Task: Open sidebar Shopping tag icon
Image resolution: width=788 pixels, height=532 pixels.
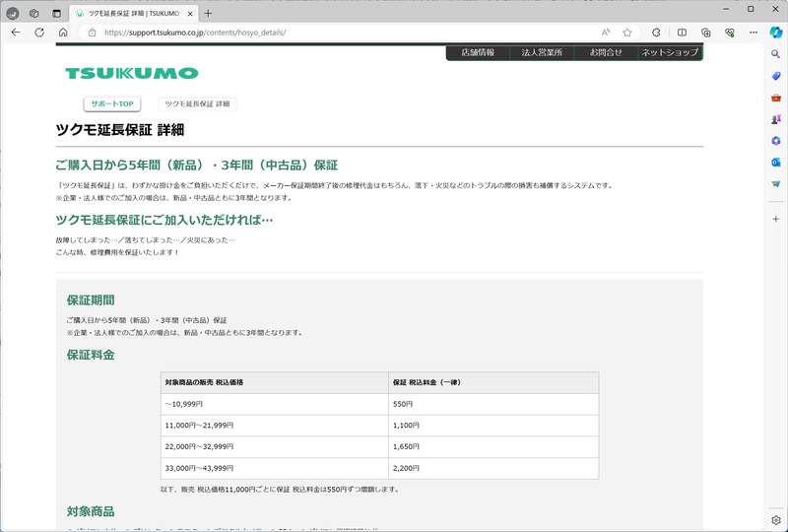Action: [x=776, y=76]
